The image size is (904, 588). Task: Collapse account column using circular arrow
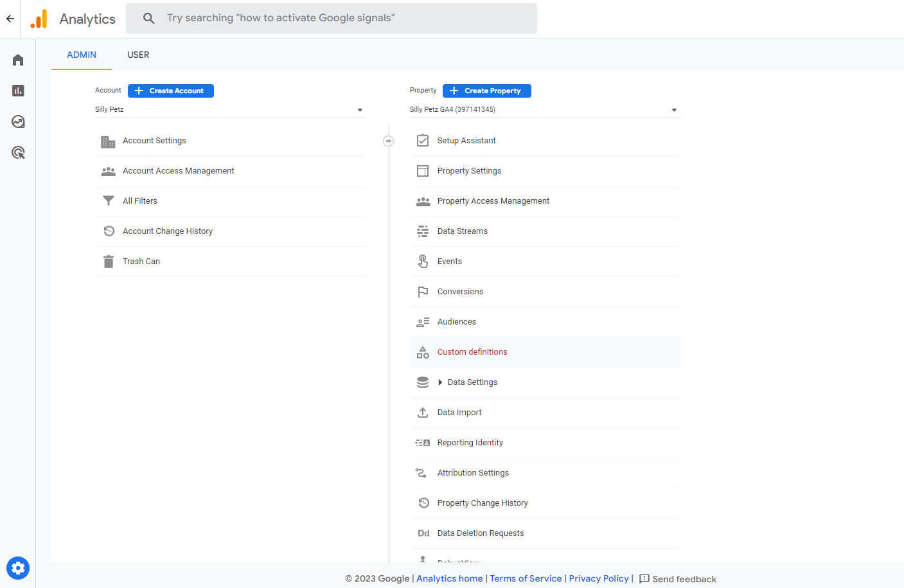pyautogui.click(x=389, y=141)
